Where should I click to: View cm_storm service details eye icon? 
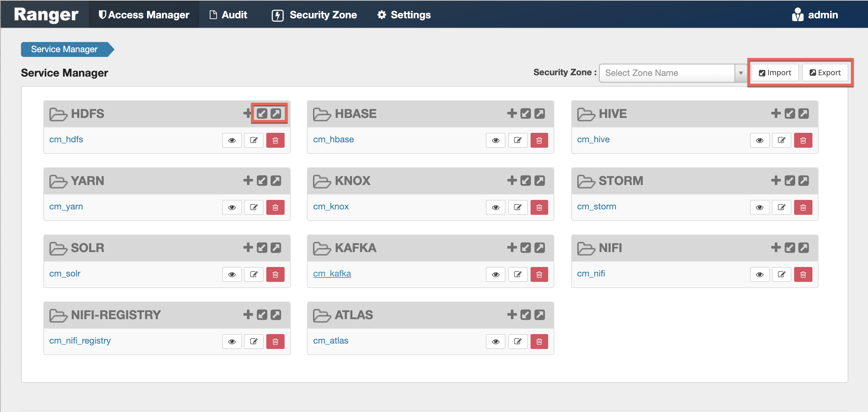pos(760,207)
